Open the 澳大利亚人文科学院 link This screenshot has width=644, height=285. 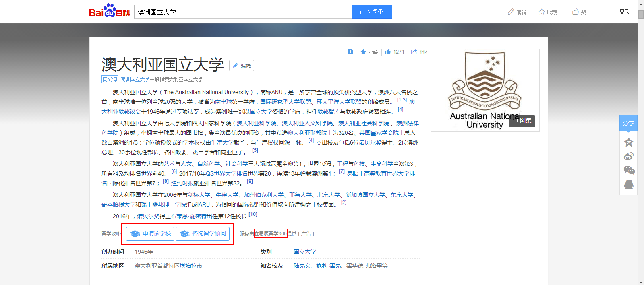(307, 123)
